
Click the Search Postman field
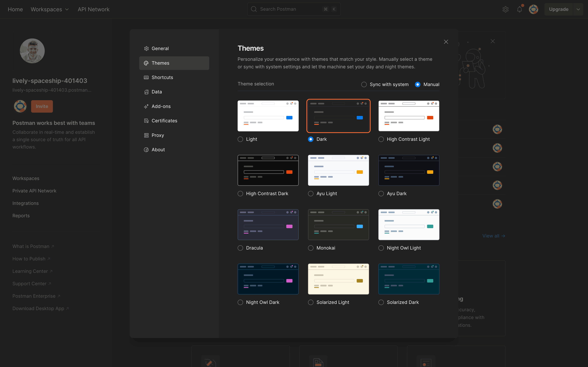click(289, 9)
